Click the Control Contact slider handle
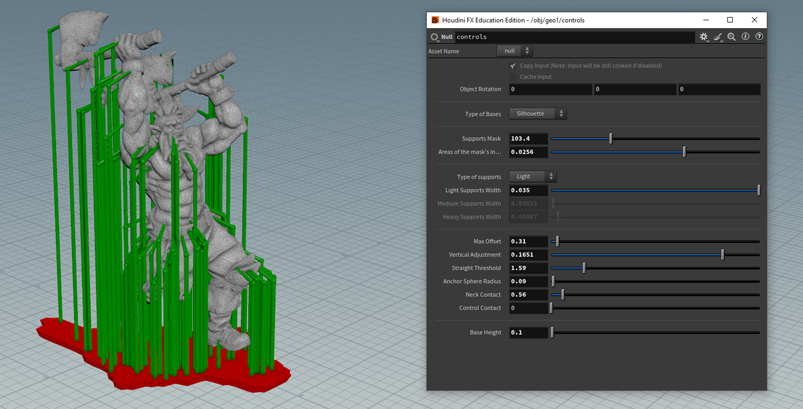The height and width of the screenshot is (409, 803). 552,308
